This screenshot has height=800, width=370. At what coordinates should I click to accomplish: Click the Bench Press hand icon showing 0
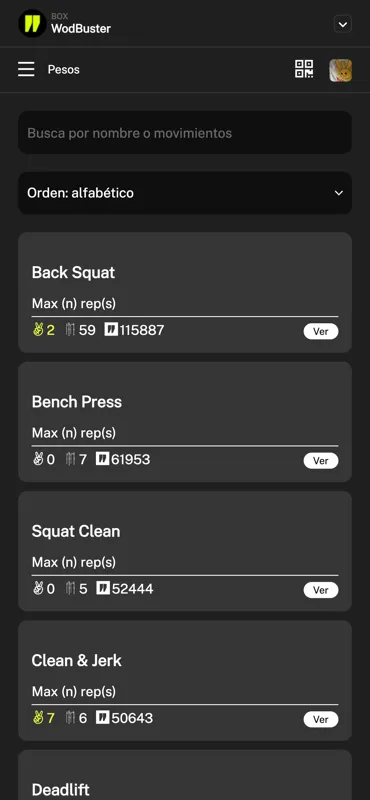click(38, 459)
